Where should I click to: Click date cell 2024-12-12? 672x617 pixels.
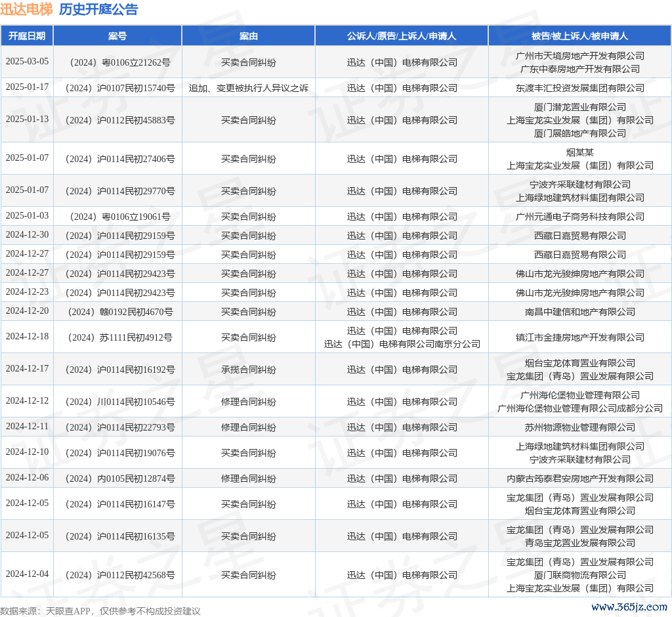[x=27, y=400]
